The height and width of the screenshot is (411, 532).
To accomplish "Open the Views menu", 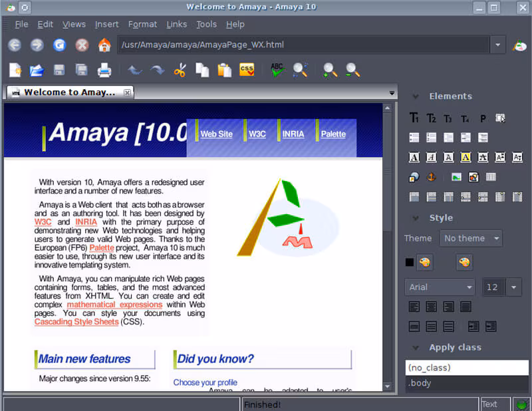I will [x=74, y=25].
